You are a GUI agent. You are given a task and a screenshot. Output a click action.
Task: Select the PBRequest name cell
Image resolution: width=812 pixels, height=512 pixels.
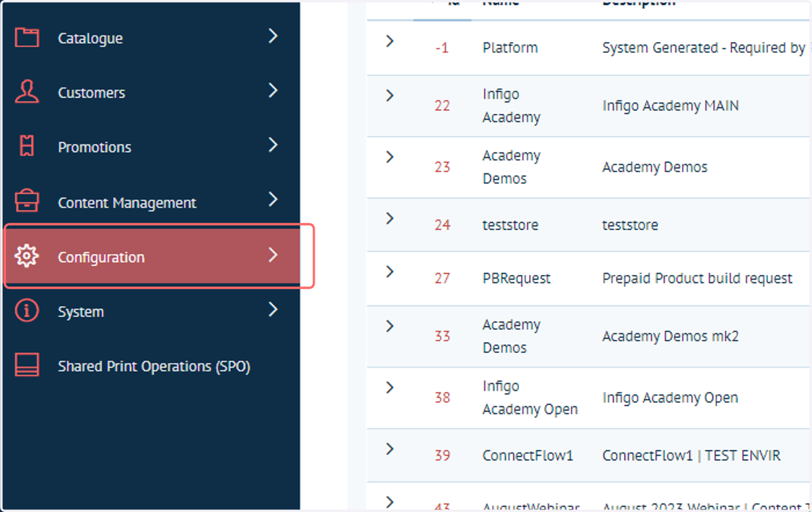(x=516, y=278)
